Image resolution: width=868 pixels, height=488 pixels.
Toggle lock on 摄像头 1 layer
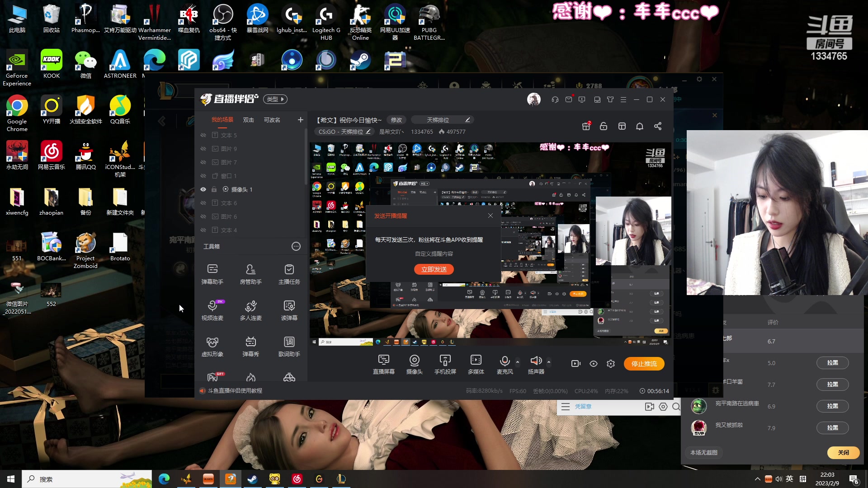[x=214, y=189]
